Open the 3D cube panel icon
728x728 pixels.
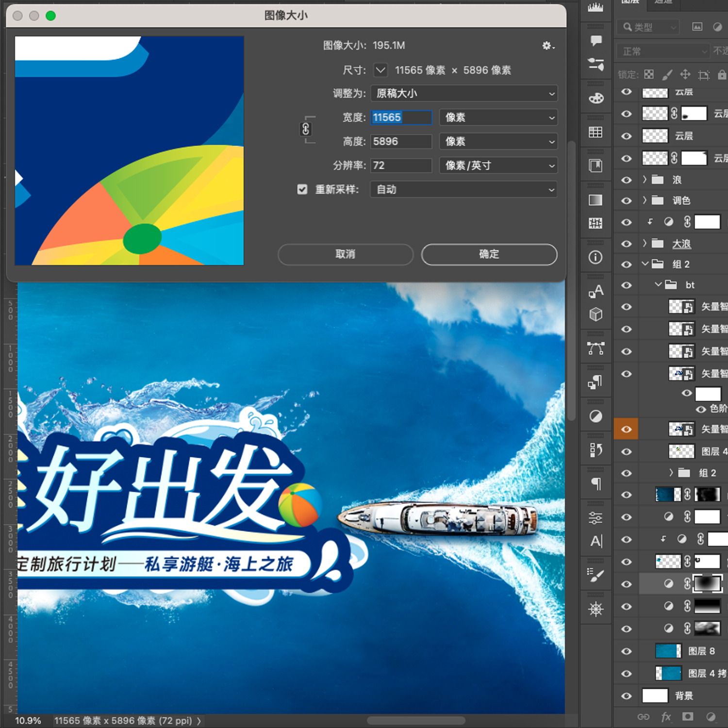click(596, 314)
